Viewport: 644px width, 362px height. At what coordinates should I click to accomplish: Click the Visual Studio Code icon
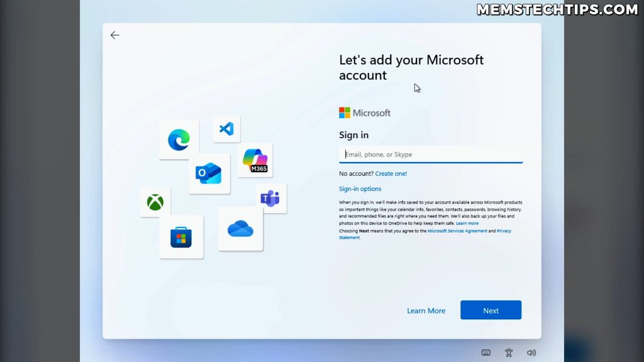pyautogui.click(x=226, y=129)
